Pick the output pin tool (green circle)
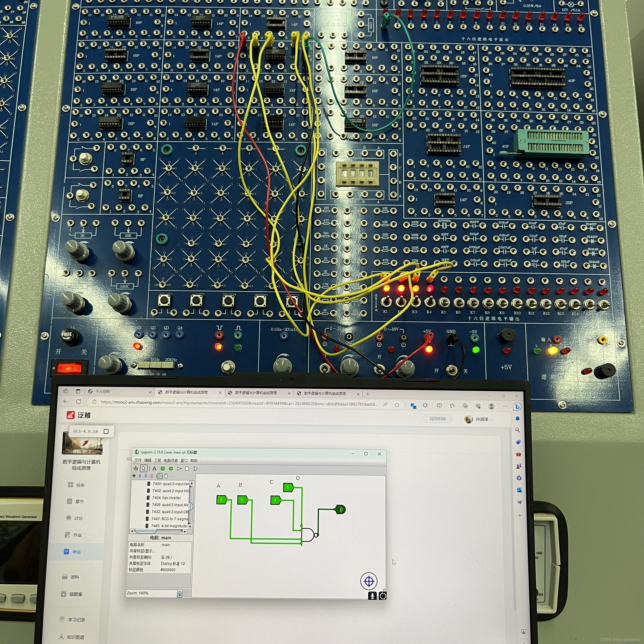The width and height of the screenshot is (644, 644). point(171,468)
